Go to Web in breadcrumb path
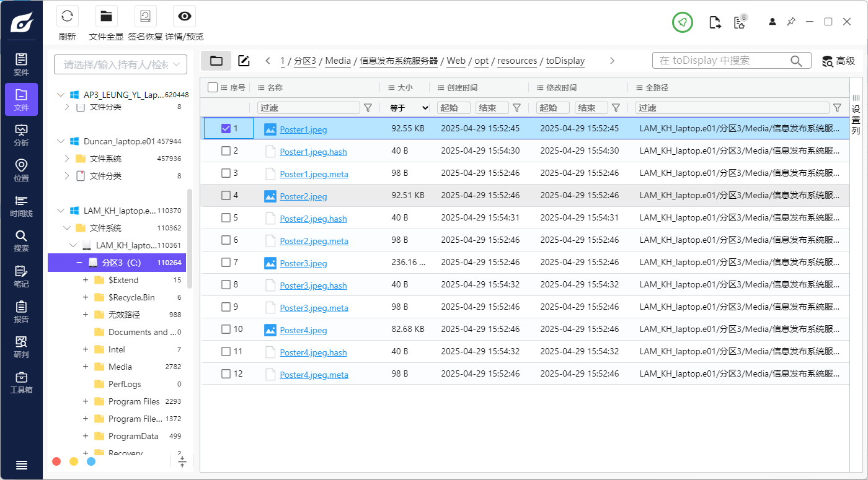The height and width of the screenshot is (480, 868). (456, 61)
